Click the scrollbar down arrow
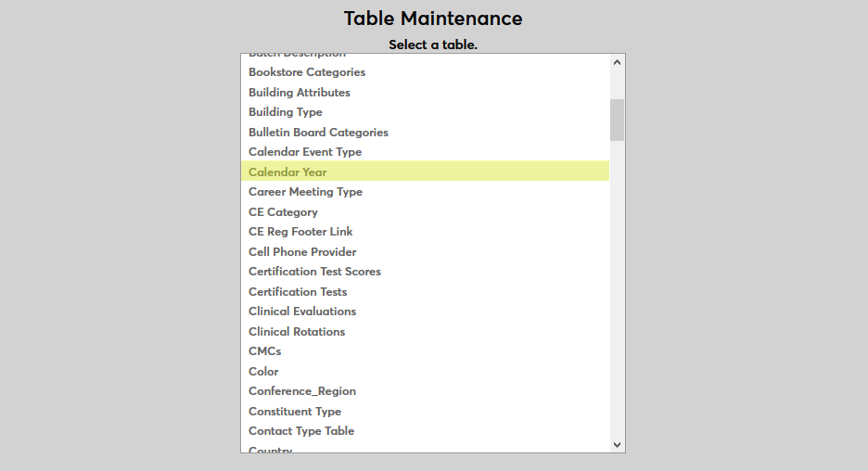The width and height of the screenshot is (868, 471). coord(617,444)
